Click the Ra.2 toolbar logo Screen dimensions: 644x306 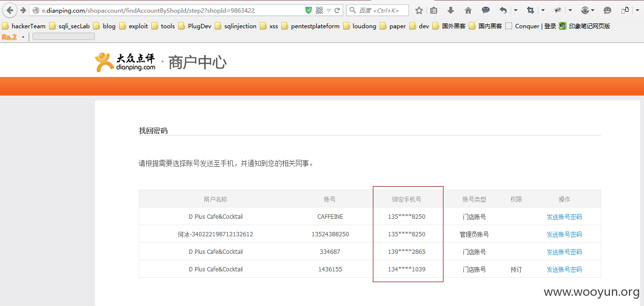[x=9, y=37]
